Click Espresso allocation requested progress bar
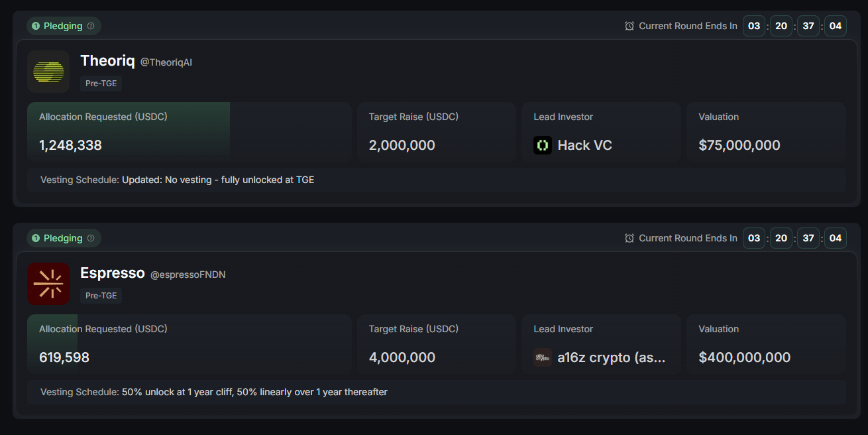 [x=190, y=344]
